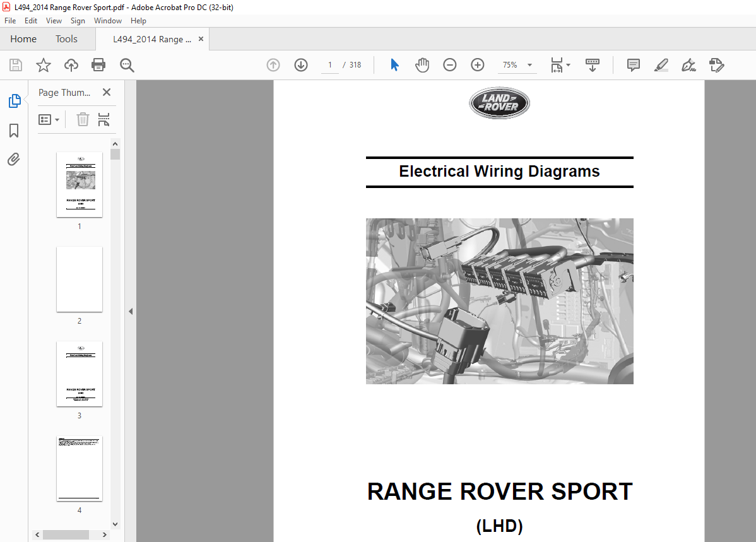
Task: Select the page 3 thumbnail
Action: click(80, 374)
